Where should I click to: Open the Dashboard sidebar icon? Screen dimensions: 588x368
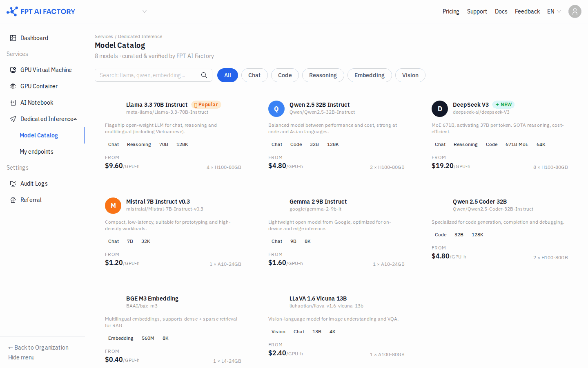tap(13, 38)
